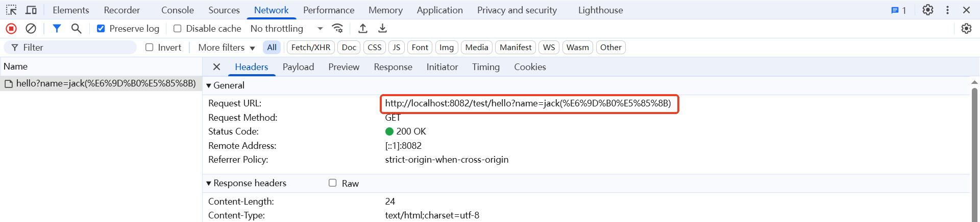Open inspect element picker

(x=11, y=10)
